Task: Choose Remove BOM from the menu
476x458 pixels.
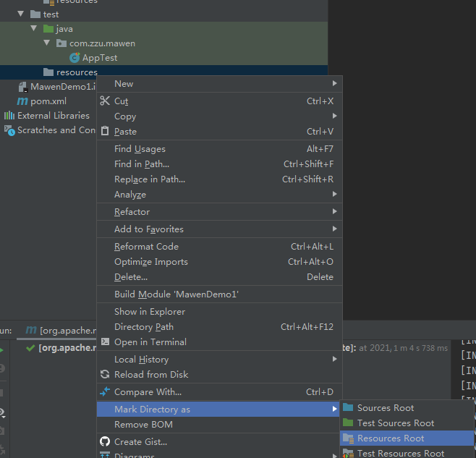Action: point(218,424)
